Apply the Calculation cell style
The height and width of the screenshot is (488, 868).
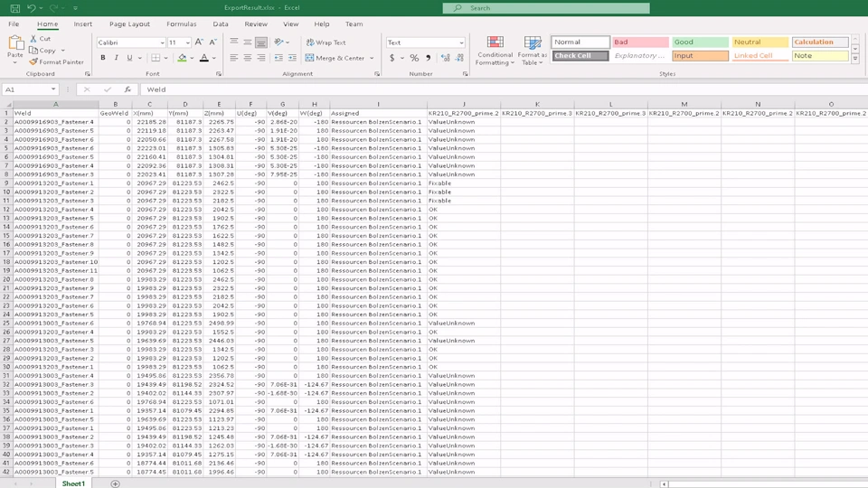(x=820, y=42)
